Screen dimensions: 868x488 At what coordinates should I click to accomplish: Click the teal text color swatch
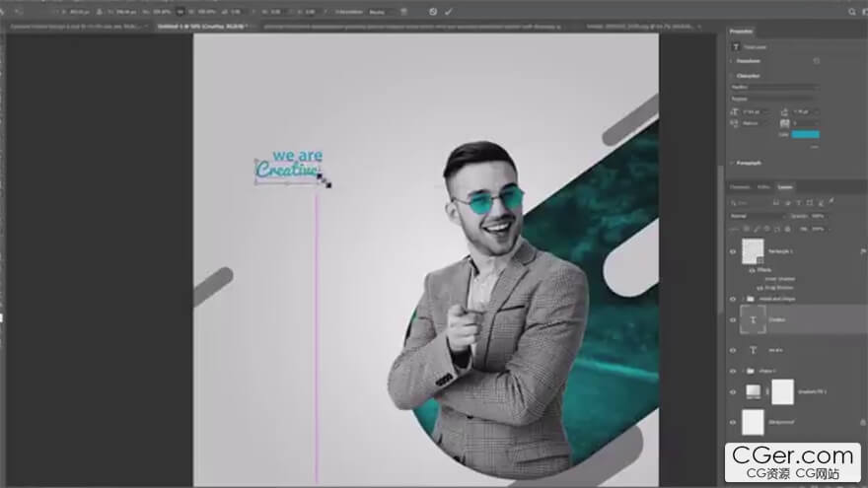pos(805,134)
